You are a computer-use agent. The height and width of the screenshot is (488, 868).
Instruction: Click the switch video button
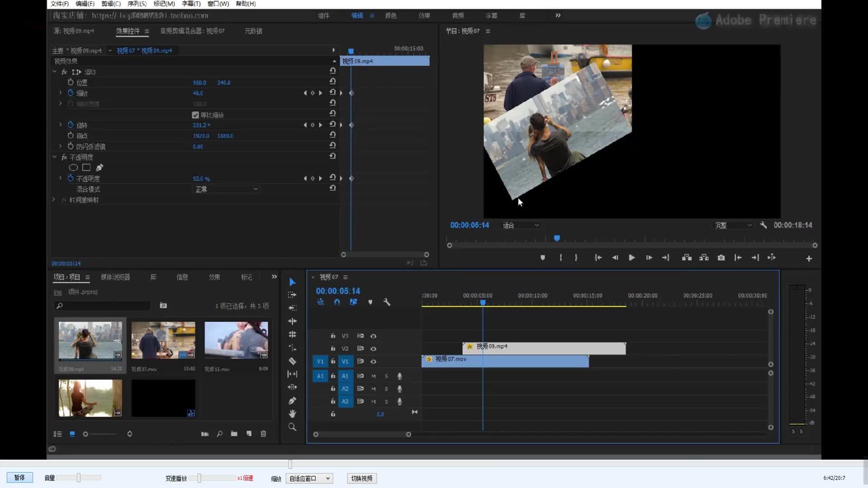click(362, 478)
